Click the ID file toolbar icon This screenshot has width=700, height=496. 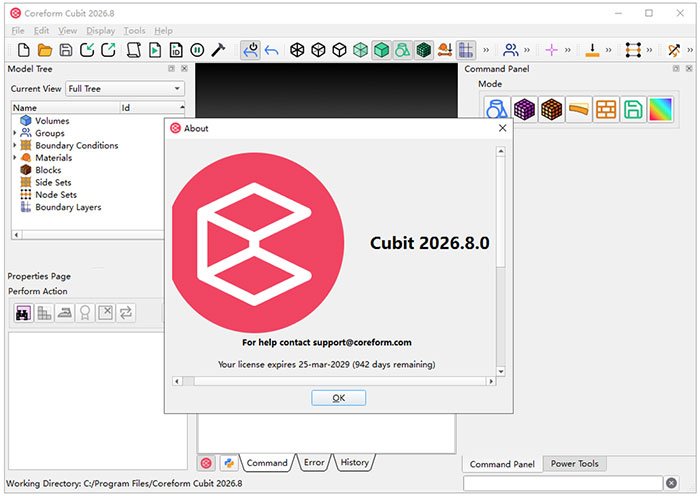click(176, 50)
